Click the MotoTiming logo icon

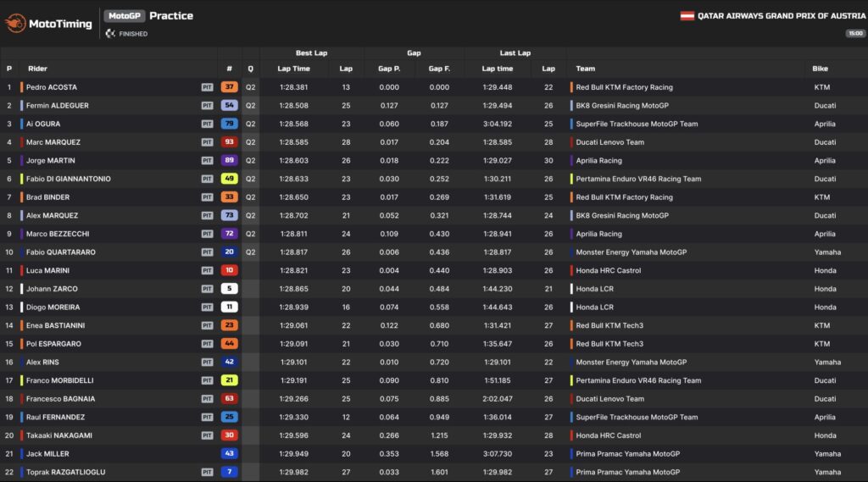[x=15, y=23]
